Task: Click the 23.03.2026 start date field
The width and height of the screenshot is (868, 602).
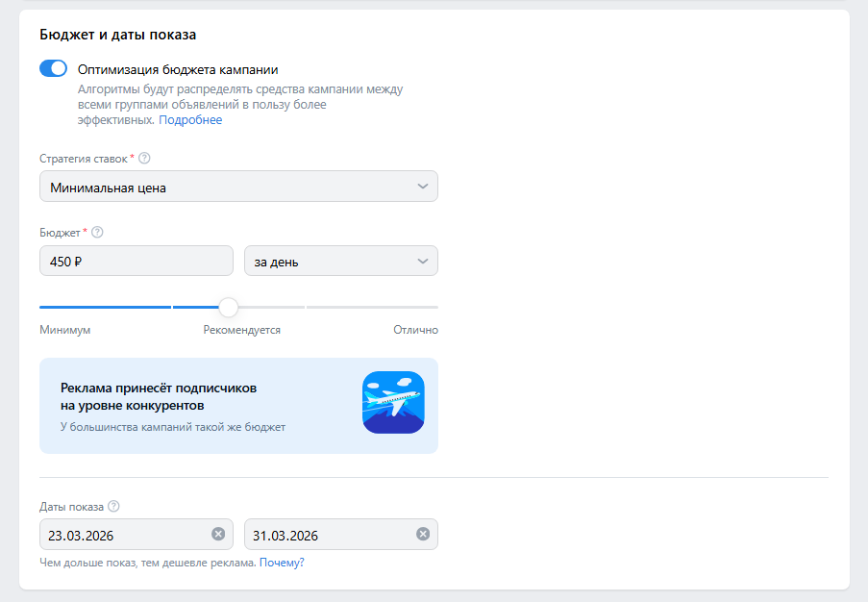Action: (125, 535)
